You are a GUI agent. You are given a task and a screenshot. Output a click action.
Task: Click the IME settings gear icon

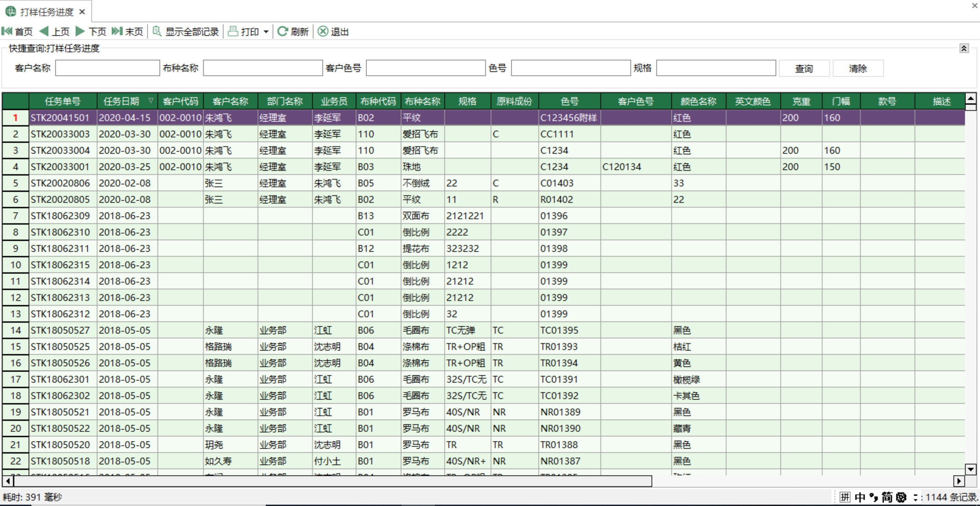pos(901,497)
